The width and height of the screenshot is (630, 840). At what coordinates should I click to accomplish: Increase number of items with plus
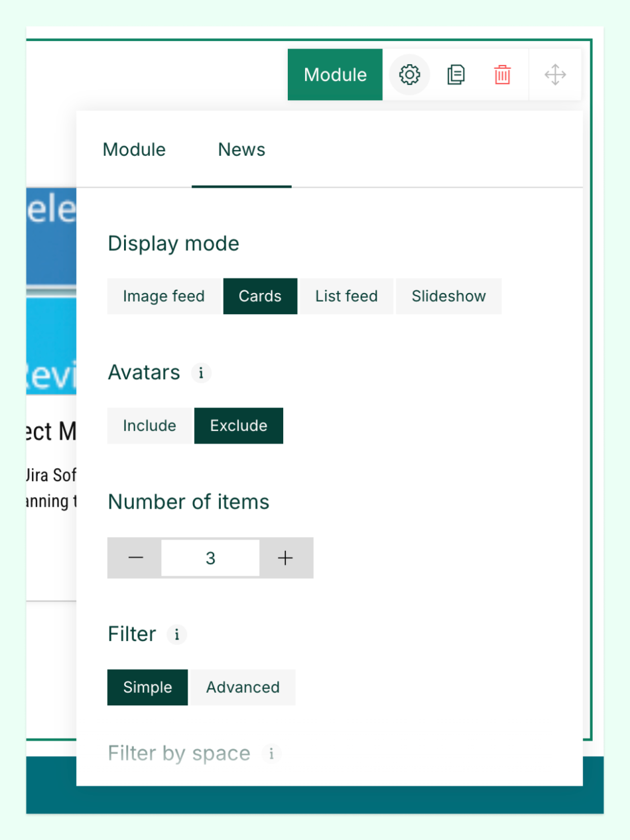(285, 558)
